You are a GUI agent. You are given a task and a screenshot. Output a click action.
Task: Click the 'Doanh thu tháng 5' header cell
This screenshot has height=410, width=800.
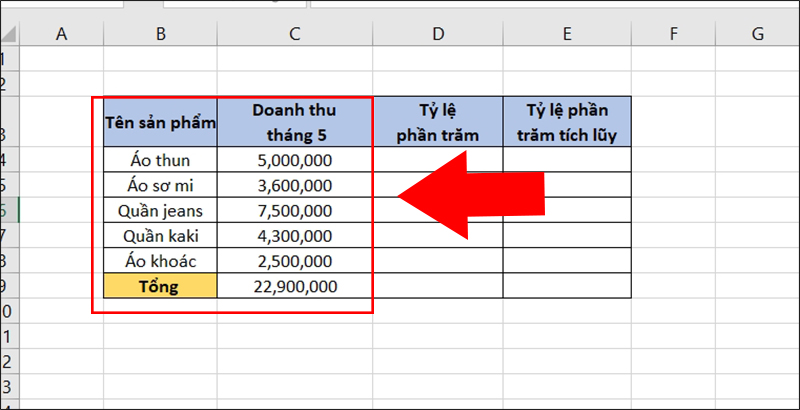coord(295,122)
